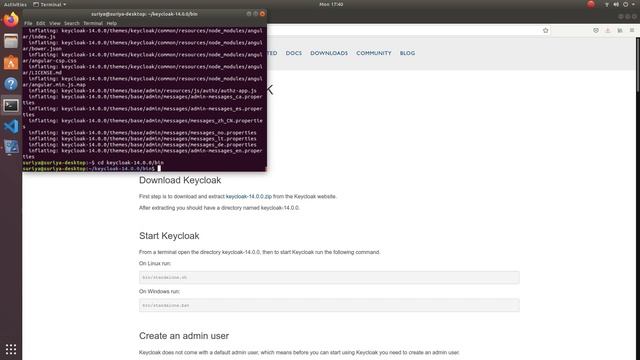Click the red recording indicator in top bar
Screen dimensions: 640x360
click(591, 4)
